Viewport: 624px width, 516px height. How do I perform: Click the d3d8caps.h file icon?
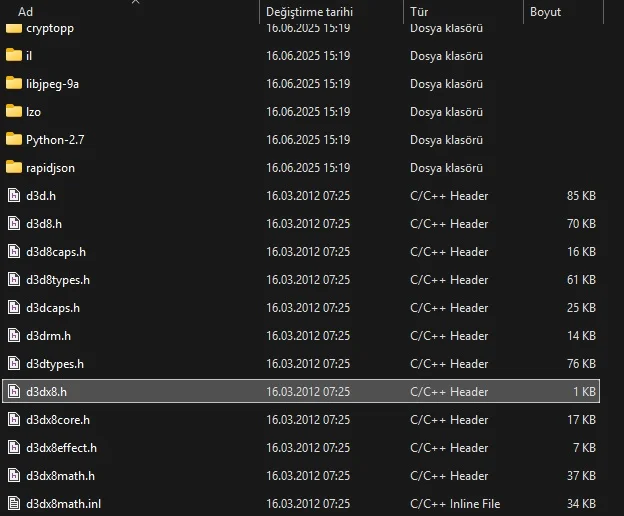coord(14,251)
